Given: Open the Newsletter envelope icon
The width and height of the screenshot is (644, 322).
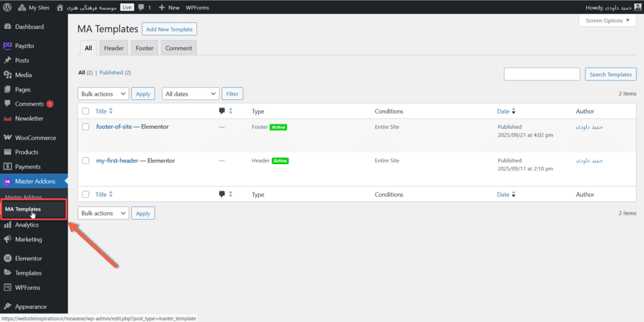Looking at the screenshot, I should point(8,118).
